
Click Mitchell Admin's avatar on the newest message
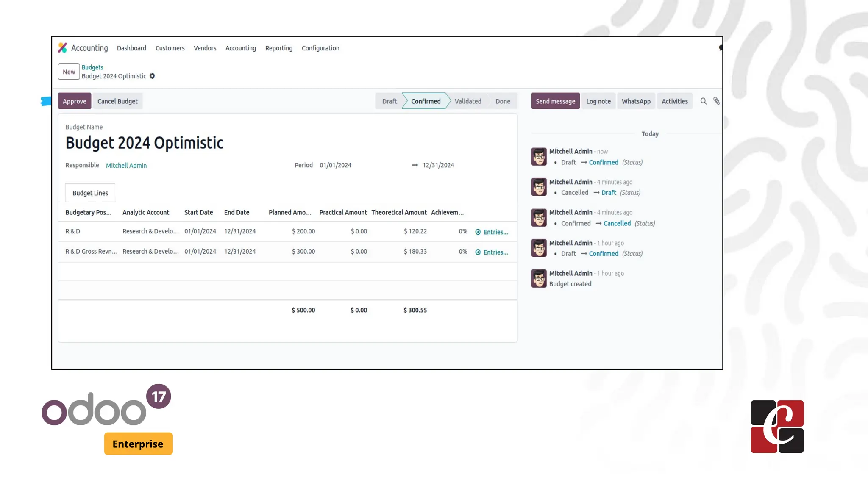pyautogui.click(x=539, y=156)
